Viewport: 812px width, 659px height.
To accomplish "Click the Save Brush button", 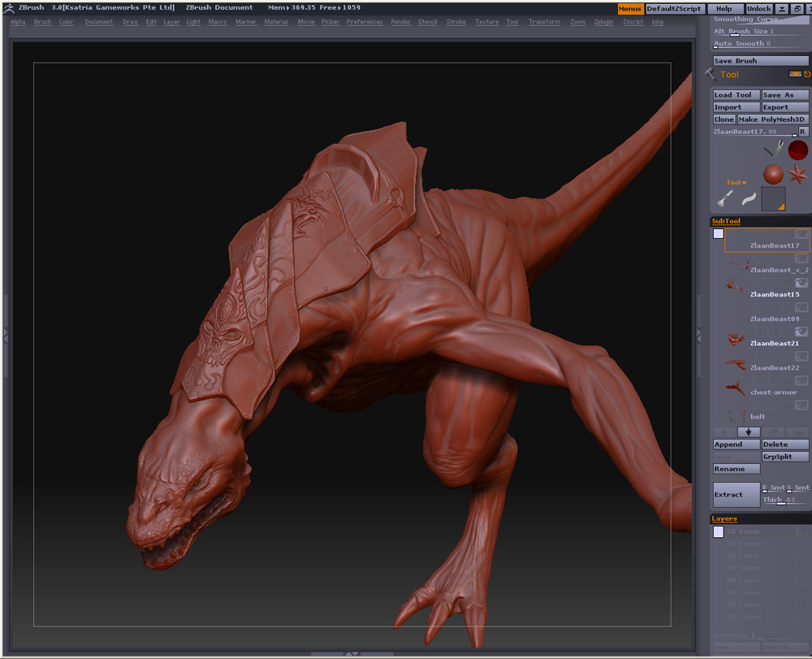I will 761,61.
